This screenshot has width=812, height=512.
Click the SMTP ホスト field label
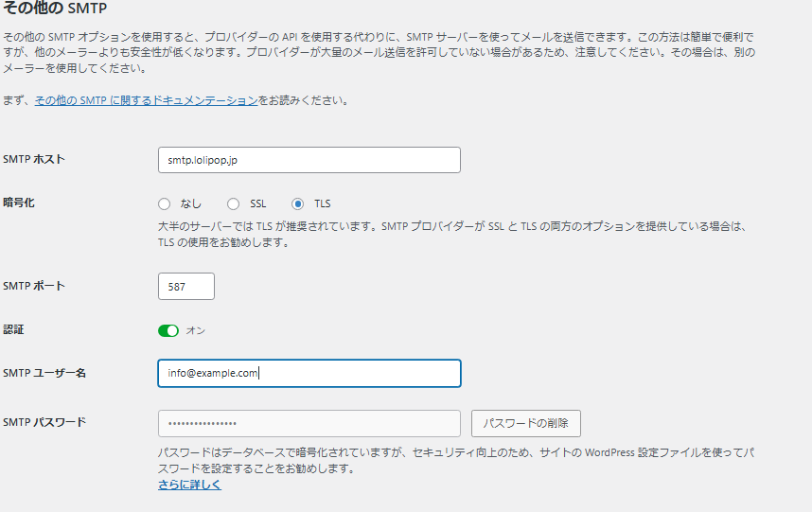point(34,159)
